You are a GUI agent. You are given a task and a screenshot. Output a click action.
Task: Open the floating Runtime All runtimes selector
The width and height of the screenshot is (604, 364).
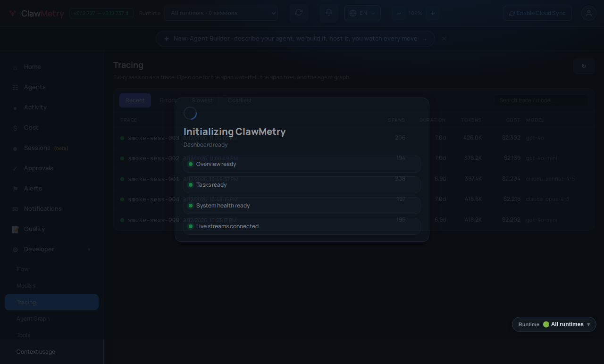pos(554,324)
